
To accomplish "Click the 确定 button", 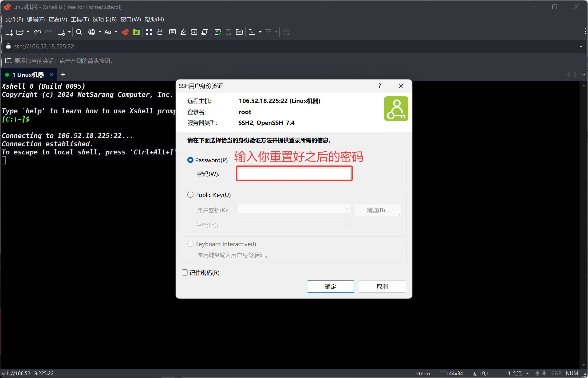I will [x=330, y=287].
